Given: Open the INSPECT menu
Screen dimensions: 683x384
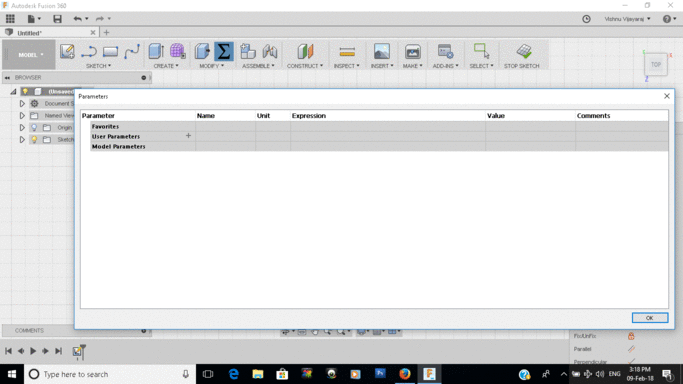Looking at the screenshot, I should coord(347,66).
